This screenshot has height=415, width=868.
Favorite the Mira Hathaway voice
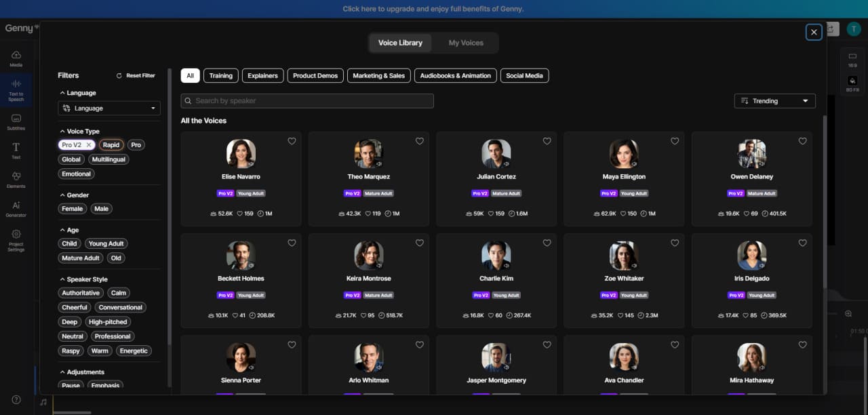click(802, 344)
